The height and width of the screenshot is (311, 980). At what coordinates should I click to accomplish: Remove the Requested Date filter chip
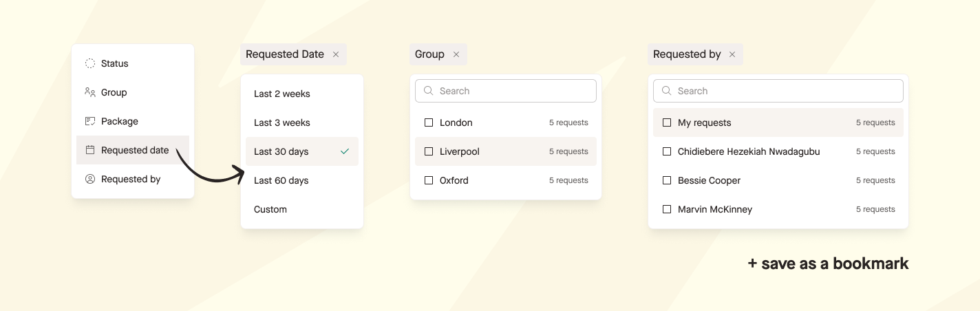pyautogui.click(x=336, y=54)
